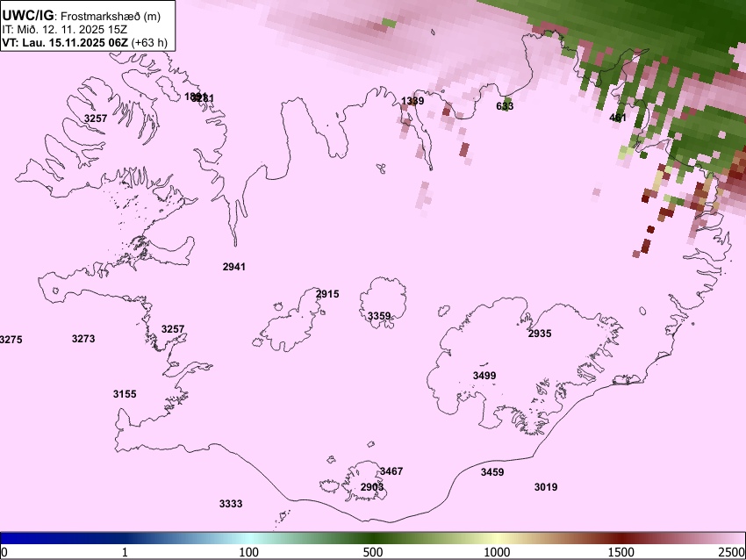
Task: Click the '100' label on color scale
Action: click(x=248, y=552)
